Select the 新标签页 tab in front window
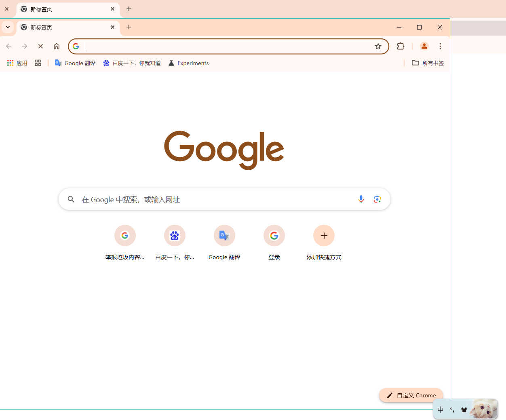The width and height of the screenshot is (506, 420). point(68,27)
